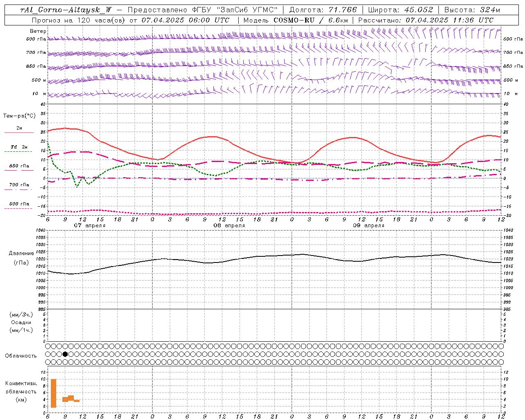
Task: Select calculated time 07.04.2025 11:36 UTC
Action: coord(450,20)
